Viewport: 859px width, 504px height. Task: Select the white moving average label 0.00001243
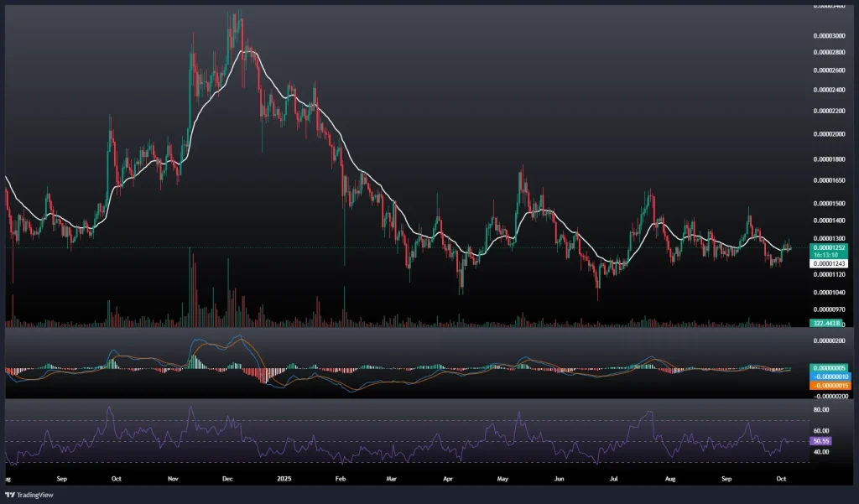[x=828, y=263]
